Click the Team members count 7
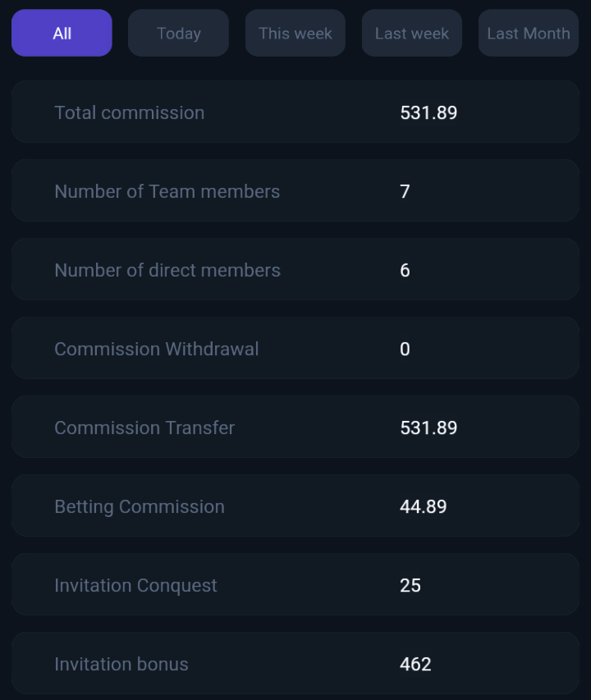Screen dimensions: 591x700 [x=405, y=191]
